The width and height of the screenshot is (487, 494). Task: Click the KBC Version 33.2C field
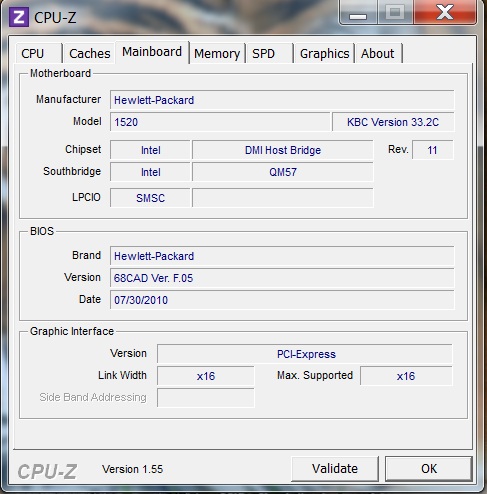click(393, 122)
